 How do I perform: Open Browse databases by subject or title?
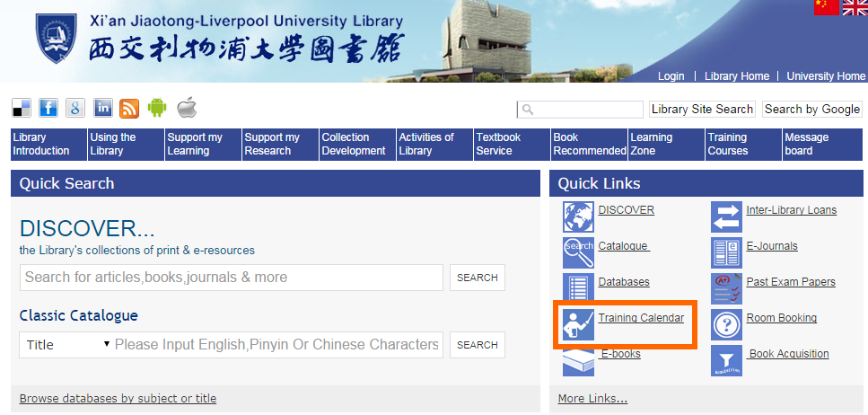(x=118, y=398)
